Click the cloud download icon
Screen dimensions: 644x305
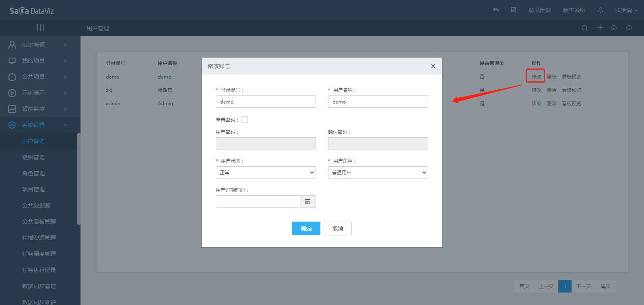coord(629,28)
